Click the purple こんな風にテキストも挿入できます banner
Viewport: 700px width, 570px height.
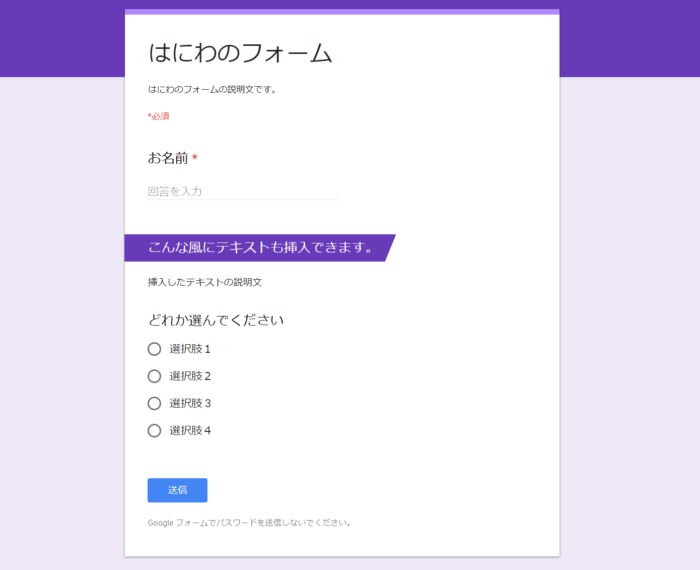point(258,247)
